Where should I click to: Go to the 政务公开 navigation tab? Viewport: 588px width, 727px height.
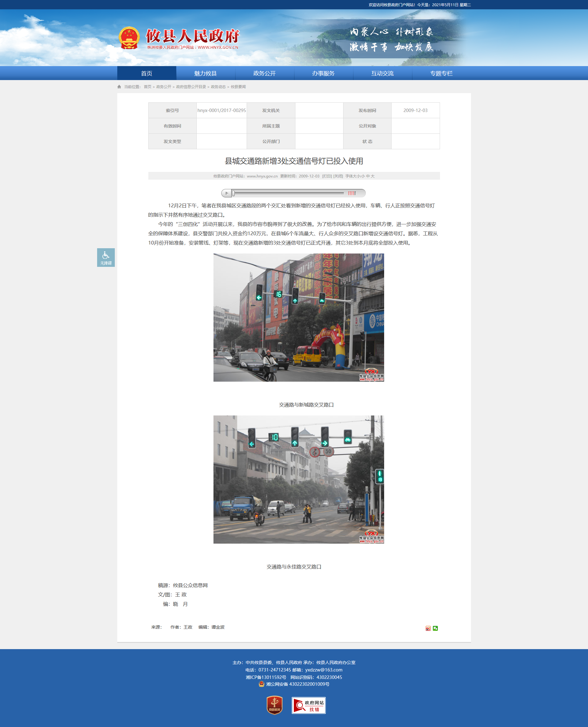264,74
